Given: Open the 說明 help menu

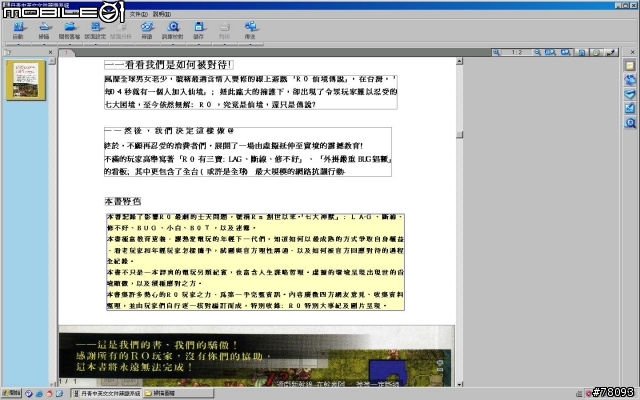Looking at the screenshot, I should [x=162, y=14].
